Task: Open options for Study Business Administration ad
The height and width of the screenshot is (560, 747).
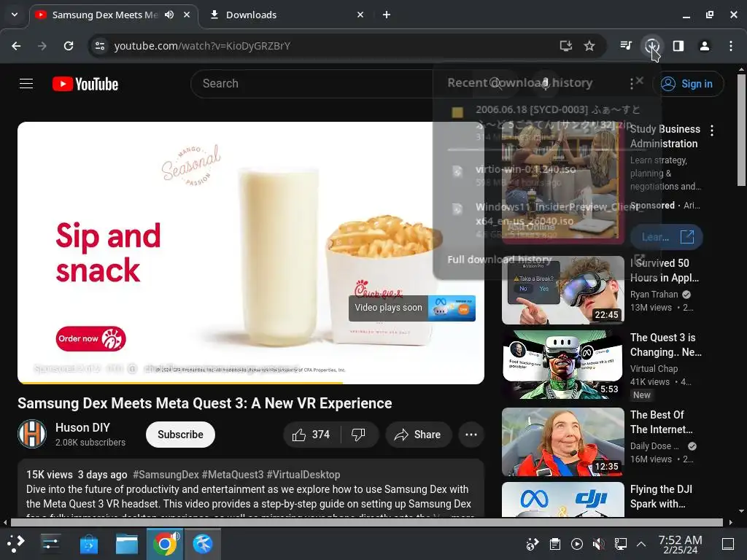Action: click(712, 130)
